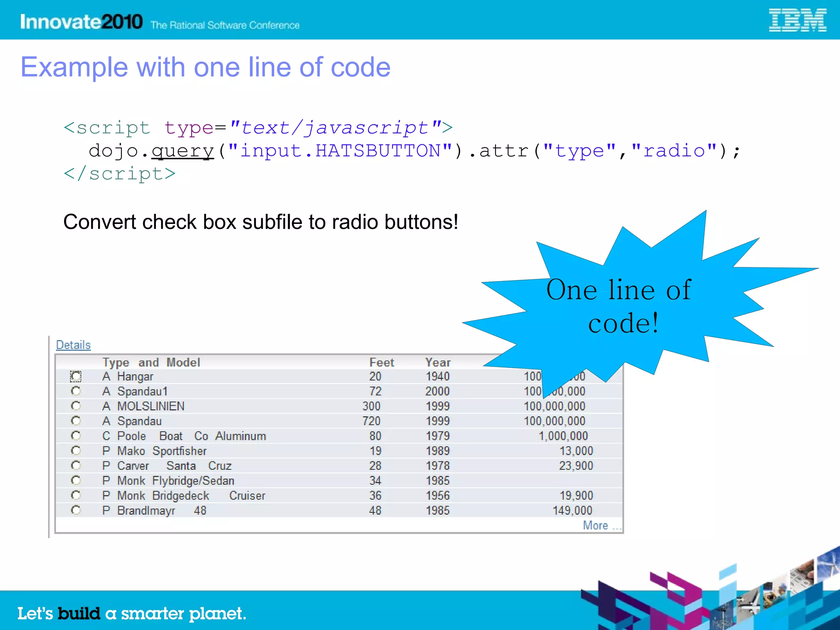Click the Type and Model column header
This screenshot has width=840, height=630.
tap(151, 363)
